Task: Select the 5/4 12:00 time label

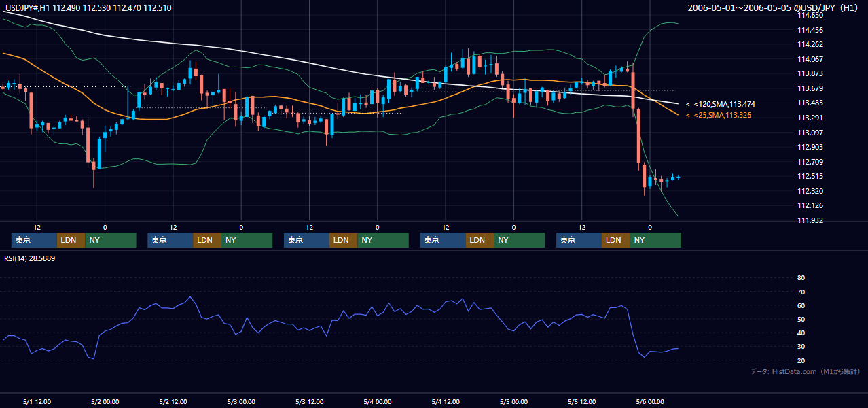Action: [446, 401]
